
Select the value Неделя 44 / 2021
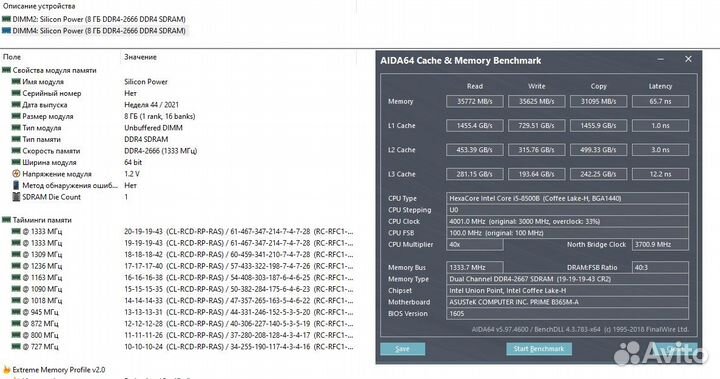point(152,105)
